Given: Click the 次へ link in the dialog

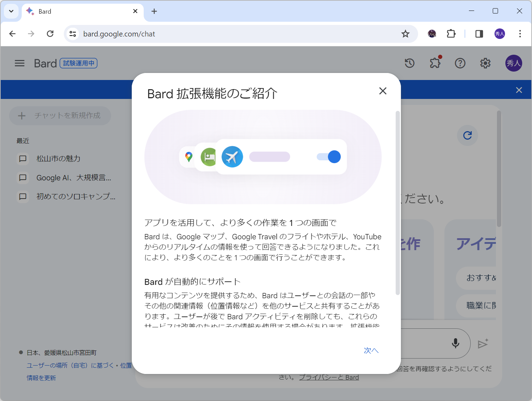Looking at the screenshot, I should click(371, 350).
